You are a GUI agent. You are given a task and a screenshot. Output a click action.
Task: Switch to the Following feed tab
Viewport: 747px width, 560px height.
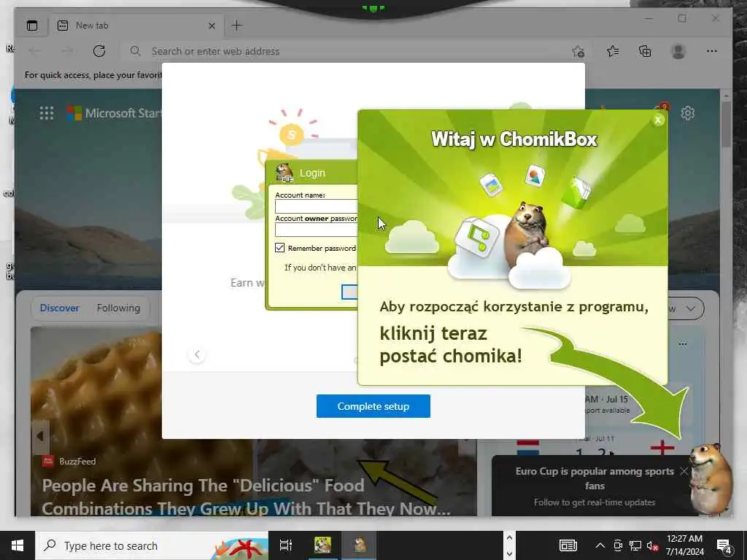(x=119, y=308)
